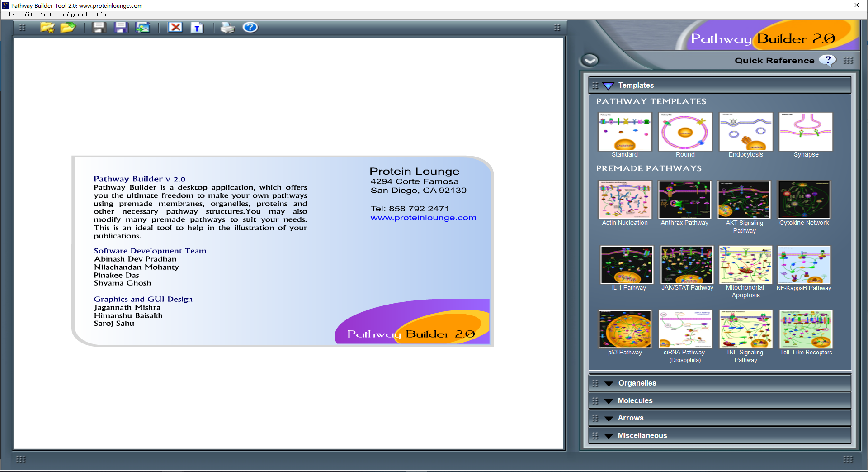Open the Text menu

tap(46, 15)
